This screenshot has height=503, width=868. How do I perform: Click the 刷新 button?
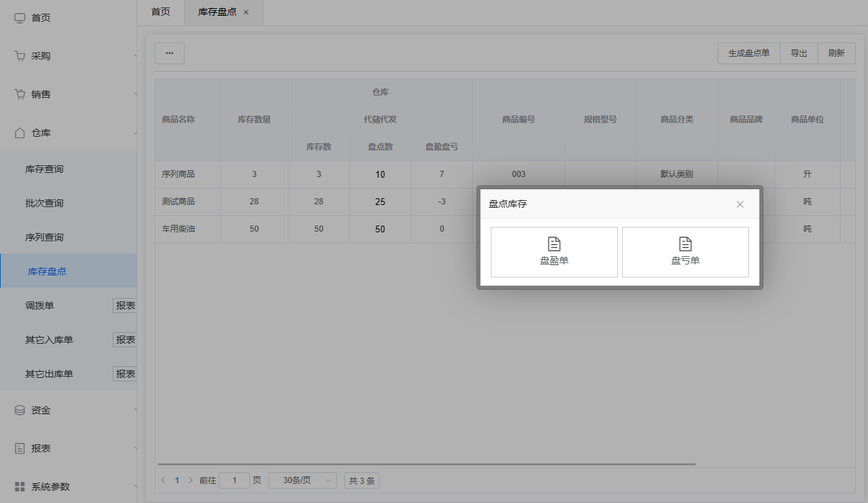(x=836, y=53)
